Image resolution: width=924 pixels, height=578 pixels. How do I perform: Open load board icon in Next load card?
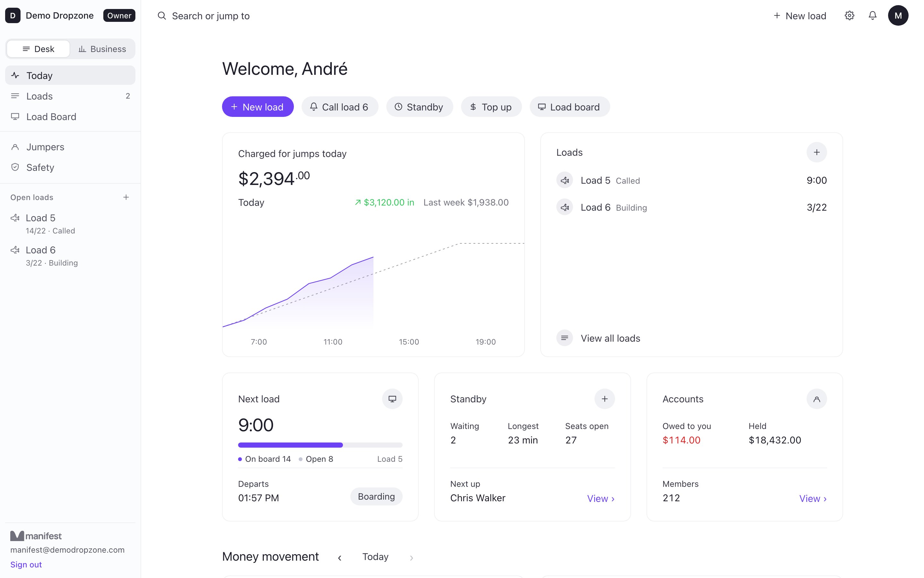click(392, 399)
